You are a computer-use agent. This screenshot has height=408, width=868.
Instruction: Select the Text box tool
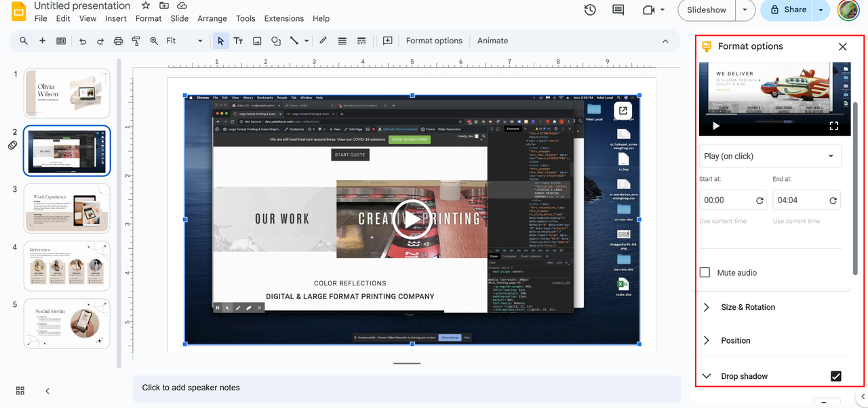click(x=239, y=41)
